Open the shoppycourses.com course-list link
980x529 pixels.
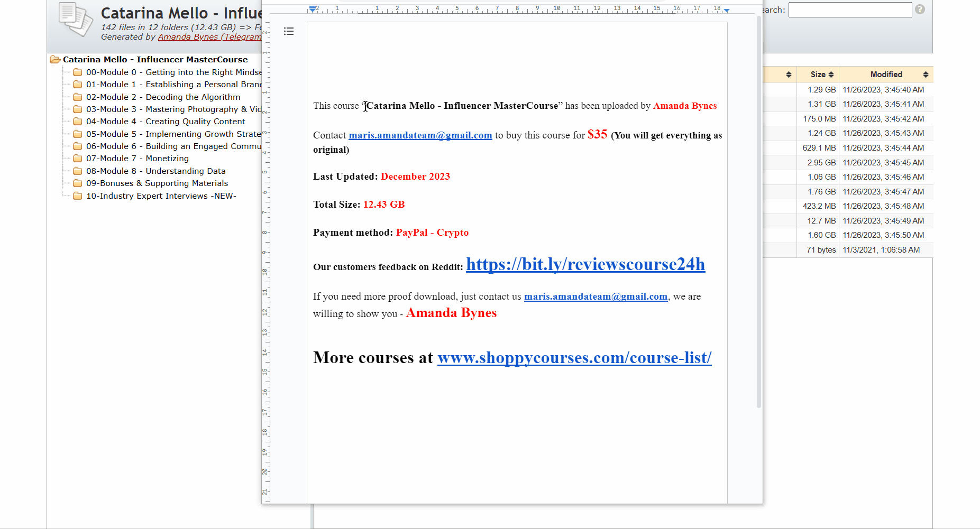(x=574, y=358)
